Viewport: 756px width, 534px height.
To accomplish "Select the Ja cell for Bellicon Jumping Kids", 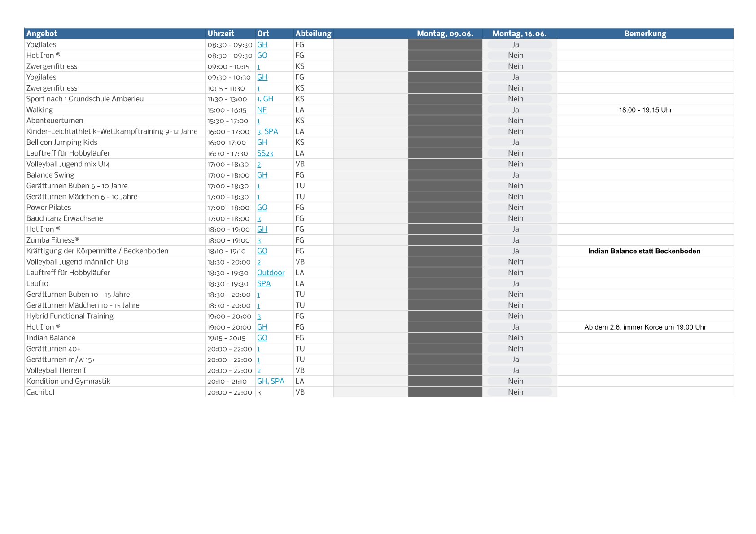I will pos(520,142).
